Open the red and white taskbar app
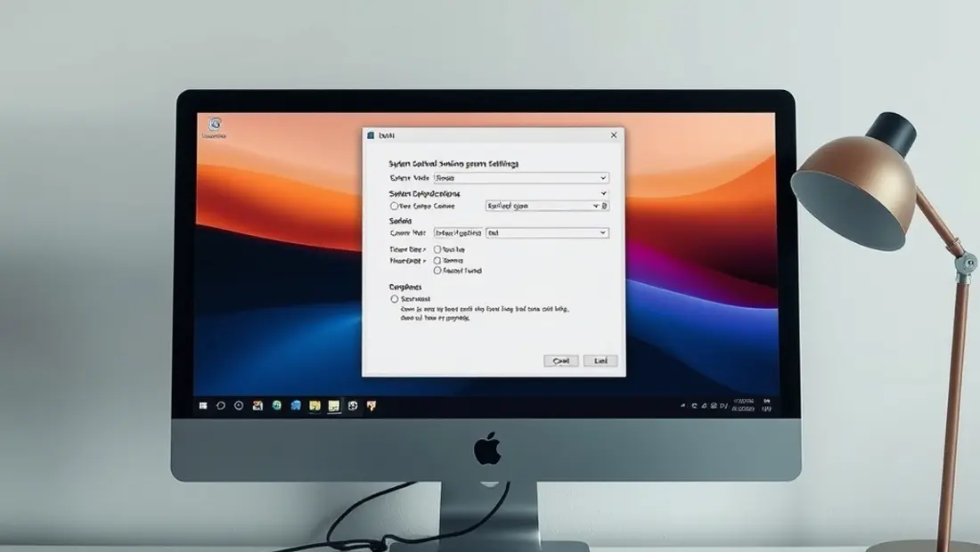Screen dimensions: 980x552 [x=257, y=406]
